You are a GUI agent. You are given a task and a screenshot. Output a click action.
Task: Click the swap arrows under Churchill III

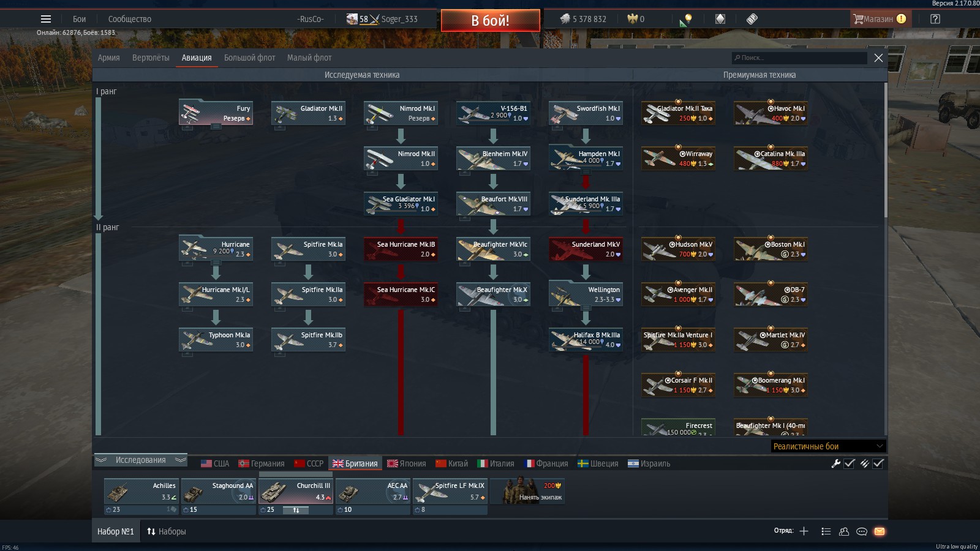(x=296, y=510)
